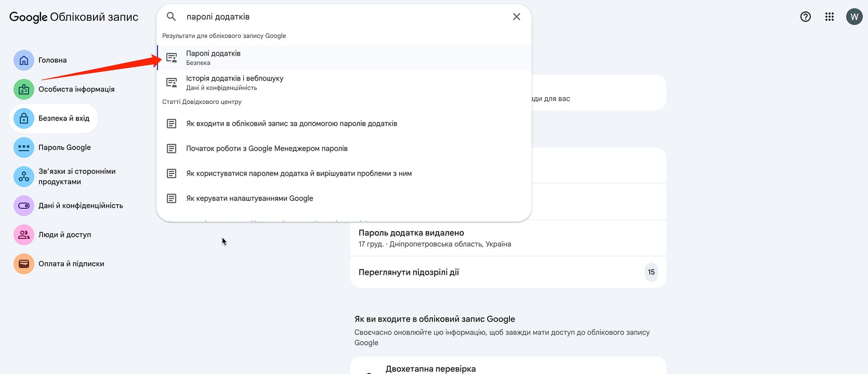This screenshot has width=868, height=374.
Task: Open Дані й конфіденційність toggle icon
Action: click(x=24, y=206)
